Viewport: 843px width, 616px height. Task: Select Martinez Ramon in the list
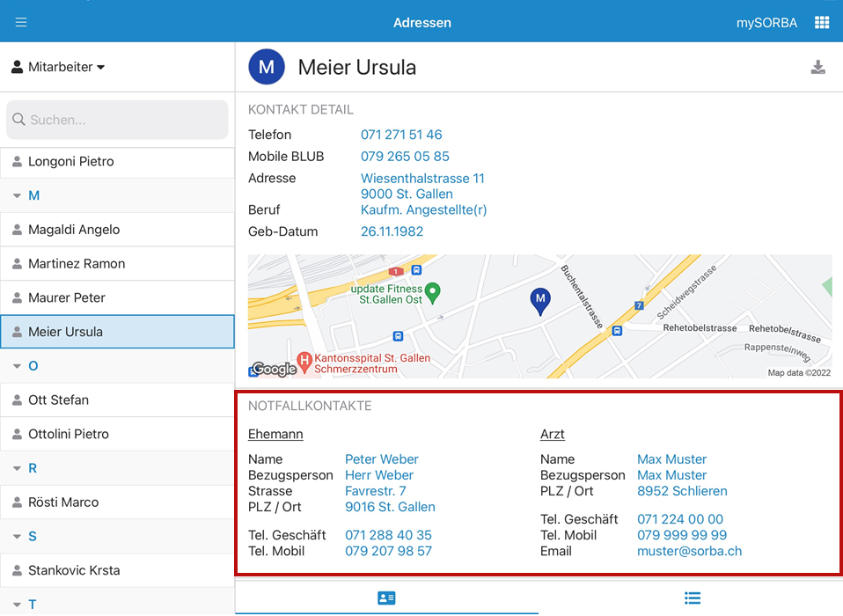click(x=77, y=264)
